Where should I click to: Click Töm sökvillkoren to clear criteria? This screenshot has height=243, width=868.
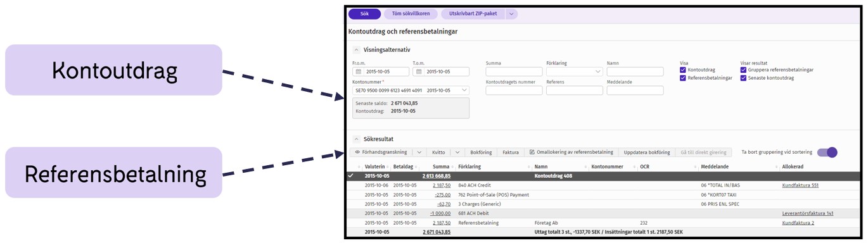coord(411,14)
